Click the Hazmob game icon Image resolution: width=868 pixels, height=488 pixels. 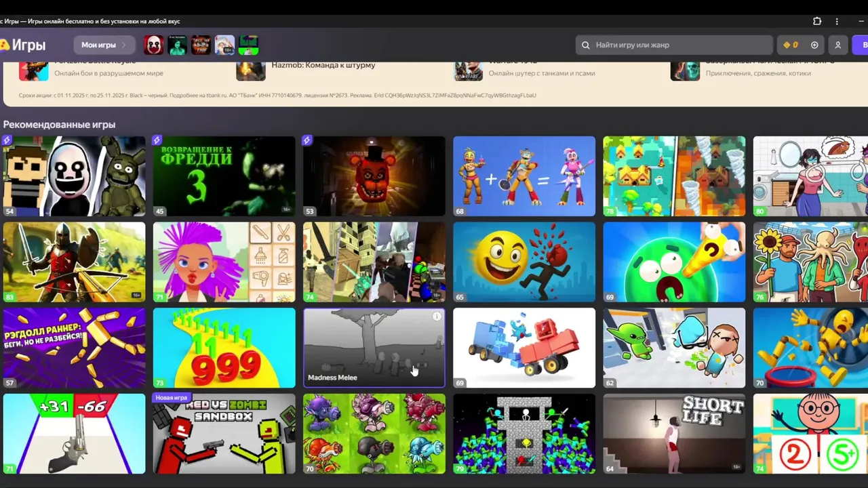(250, 70)
